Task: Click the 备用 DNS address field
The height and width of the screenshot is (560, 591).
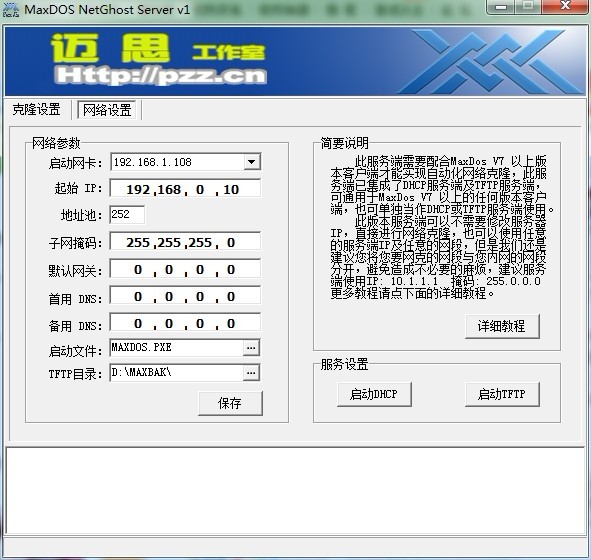Action: point(185,323)
